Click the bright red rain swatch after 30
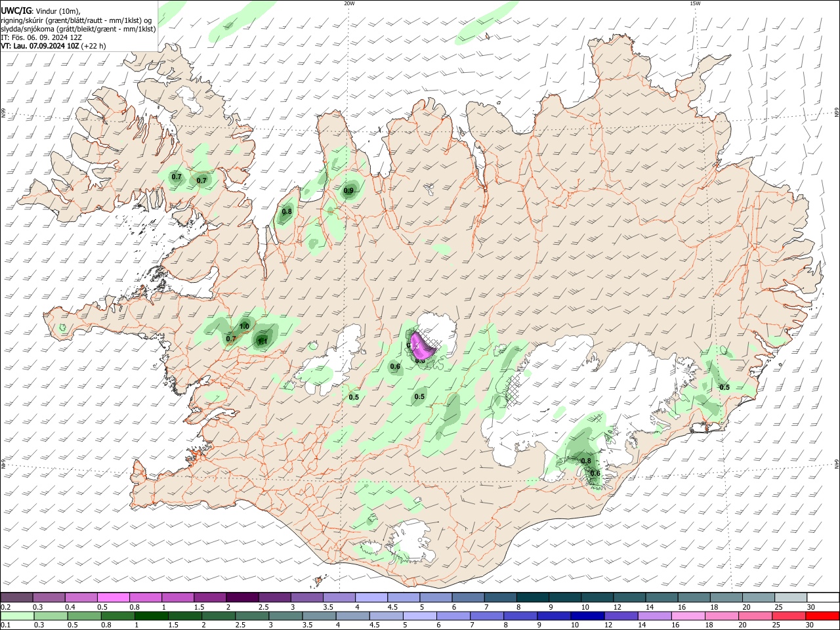 [822, 616]
